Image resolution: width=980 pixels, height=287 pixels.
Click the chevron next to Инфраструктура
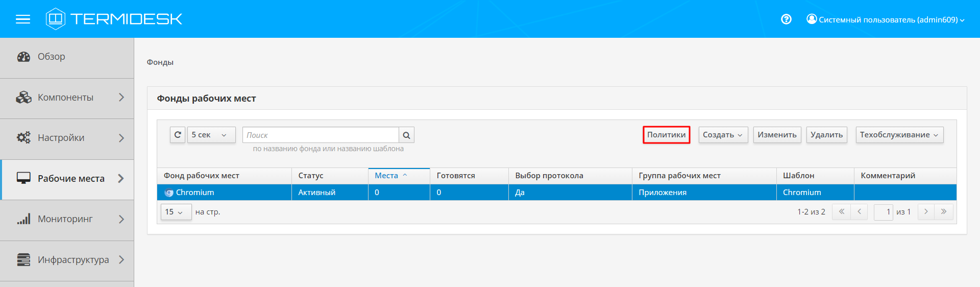(121, 260)
